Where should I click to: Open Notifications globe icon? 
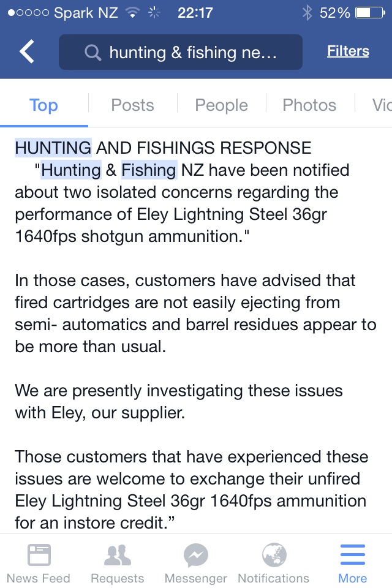pyautogui.click(x=274, y=555)
